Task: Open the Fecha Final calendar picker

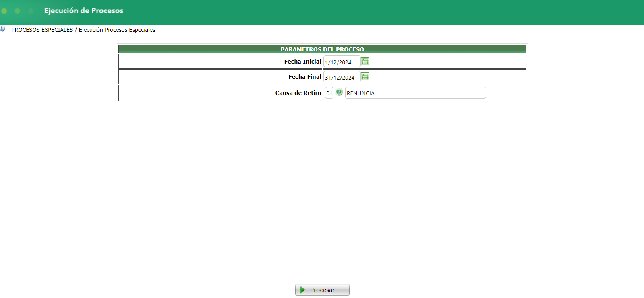Action: coord(365,76)
